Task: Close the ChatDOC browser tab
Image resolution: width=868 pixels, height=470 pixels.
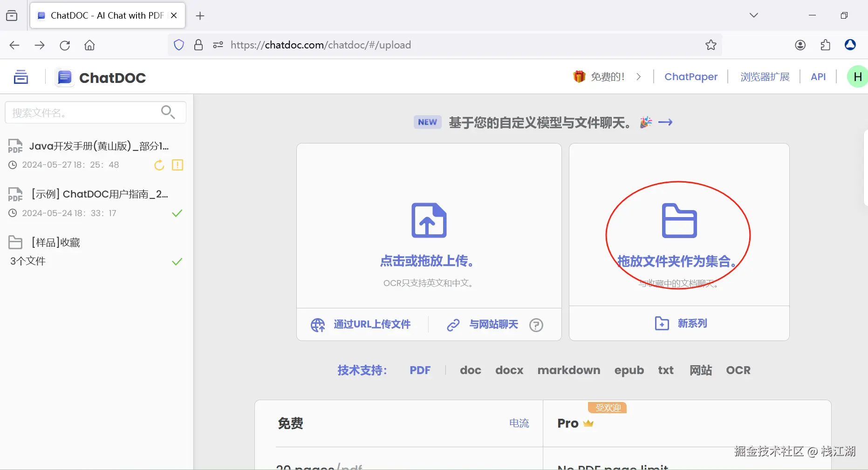Action: [174, 15]
